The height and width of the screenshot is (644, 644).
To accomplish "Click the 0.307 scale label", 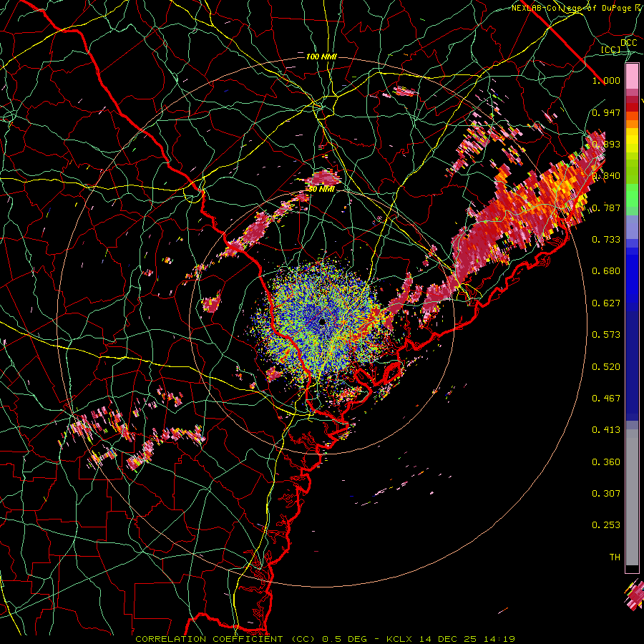I will [606, 494].
